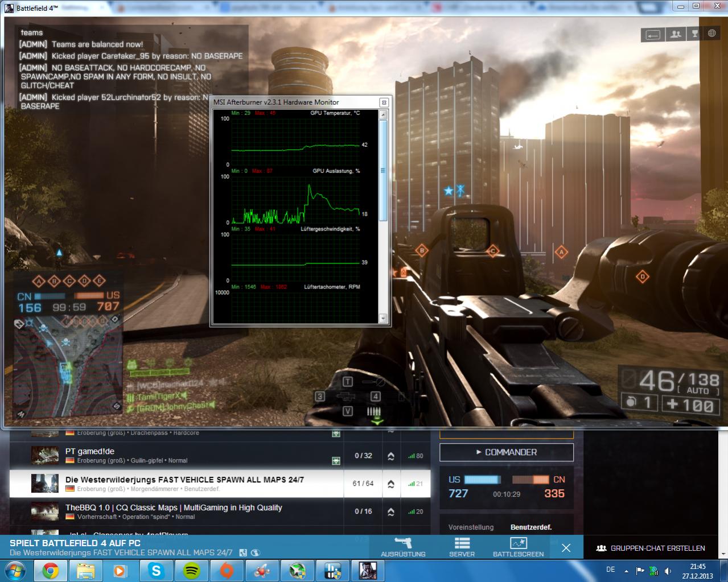
Task: Click the server-info icon beside the game bar name
Action: 243,552
